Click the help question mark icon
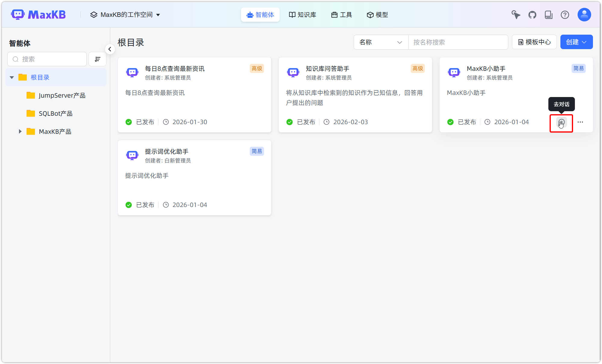The height and width of the screenshot is (364, 602). (565, 14)
